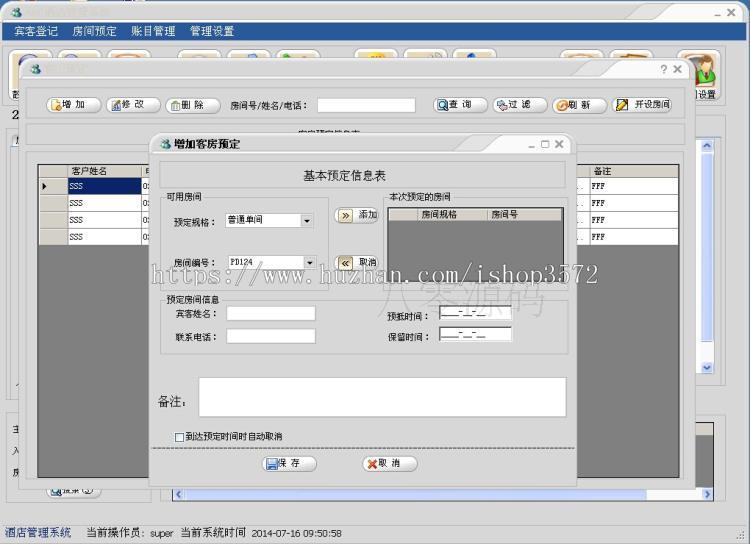Viewport: 750px width, 544px height.
Task: Click the 刷新 refresh button
Action: click(x=579, y=105)
